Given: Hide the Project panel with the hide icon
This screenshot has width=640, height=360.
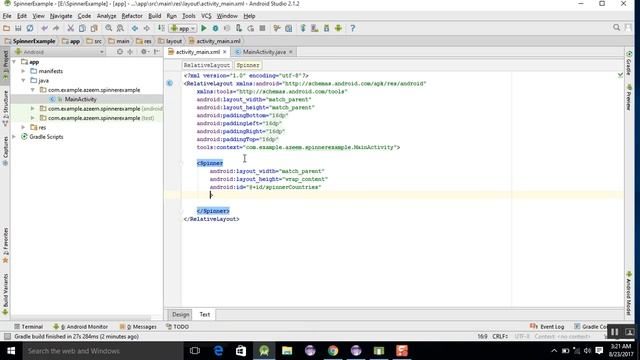Looking at the screenshot, I should (157, 52).
